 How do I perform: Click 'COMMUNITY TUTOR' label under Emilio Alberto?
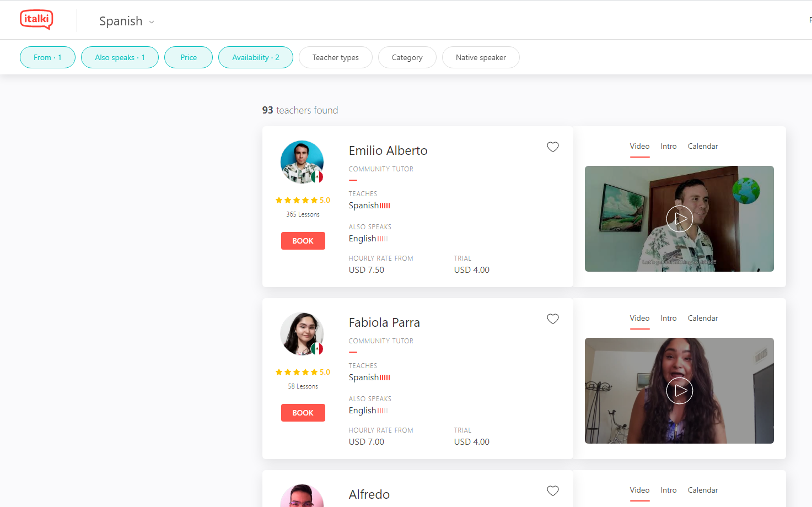pos(381,169)
